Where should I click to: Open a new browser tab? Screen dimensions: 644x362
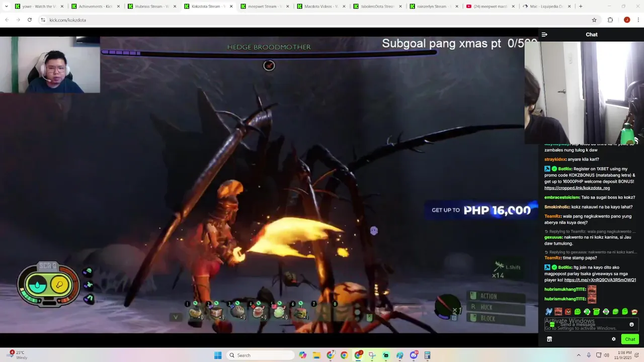pyautogui.click(x=580, y=7)
